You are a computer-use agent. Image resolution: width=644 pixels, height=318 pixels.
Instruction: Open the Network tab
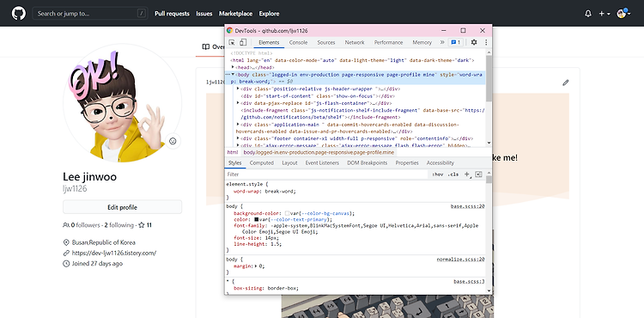click(x=355, y=42)
